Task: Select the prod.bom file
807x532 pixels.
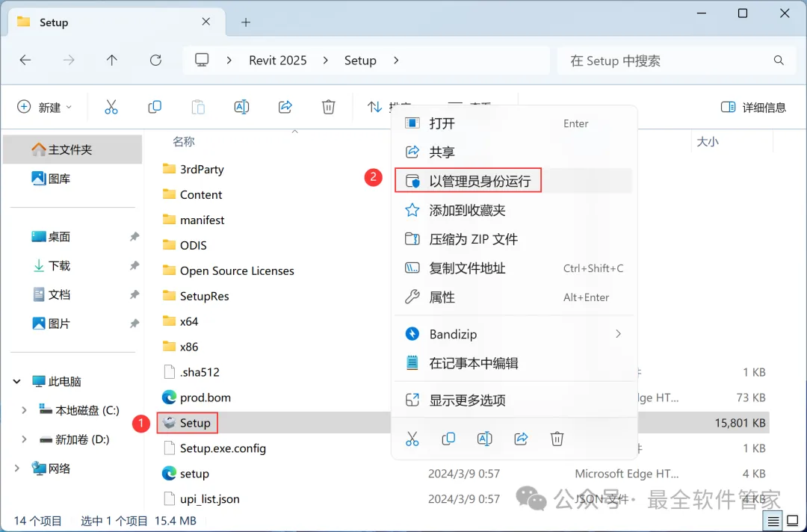Action: (x=196, y=398)
